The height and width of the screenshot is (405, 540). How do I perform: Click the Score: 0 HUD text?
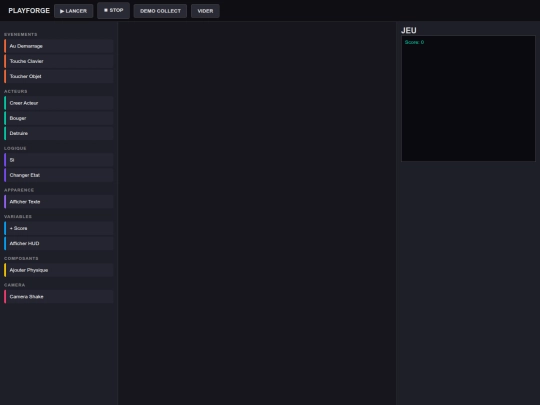[414, 42]
